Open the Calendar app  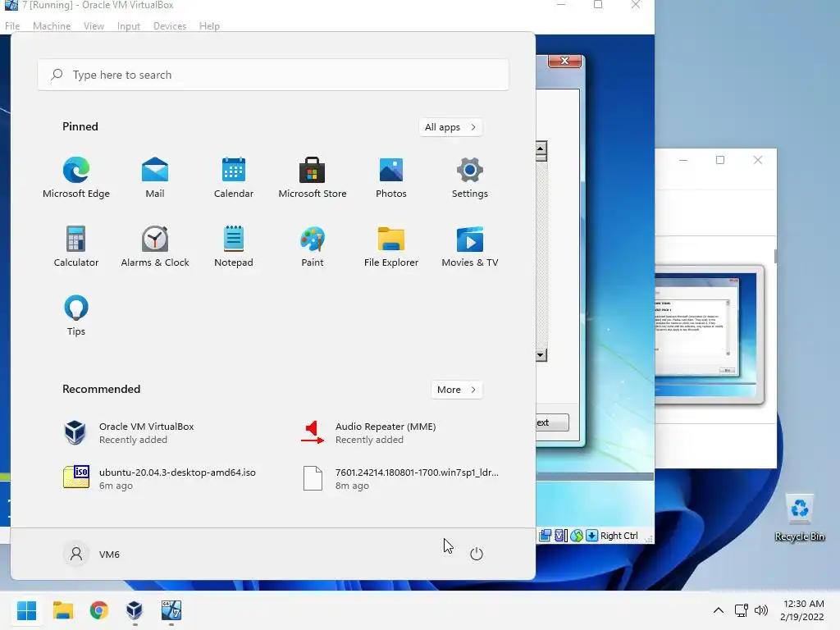coord(234,178)
